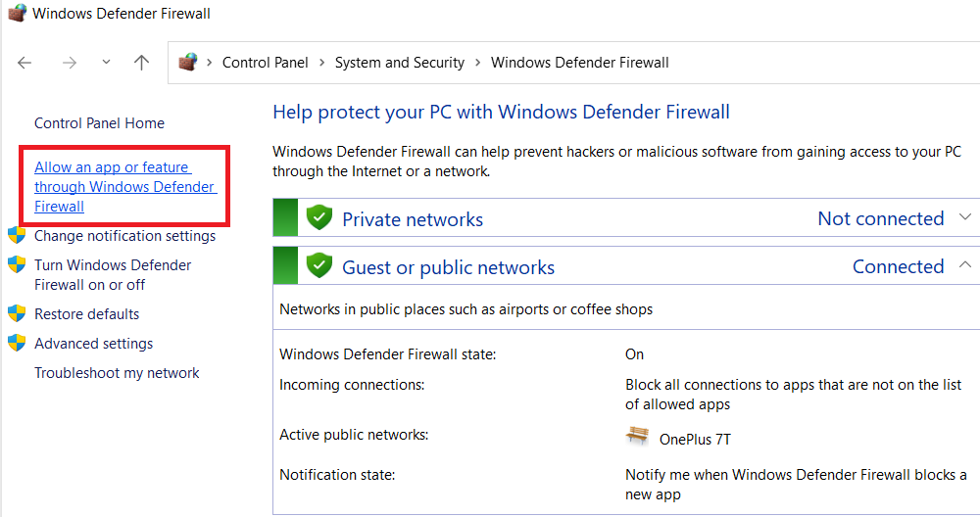Select the OnePlus 7T network name
The image size is (980, 517).
[x=695, y=440]
